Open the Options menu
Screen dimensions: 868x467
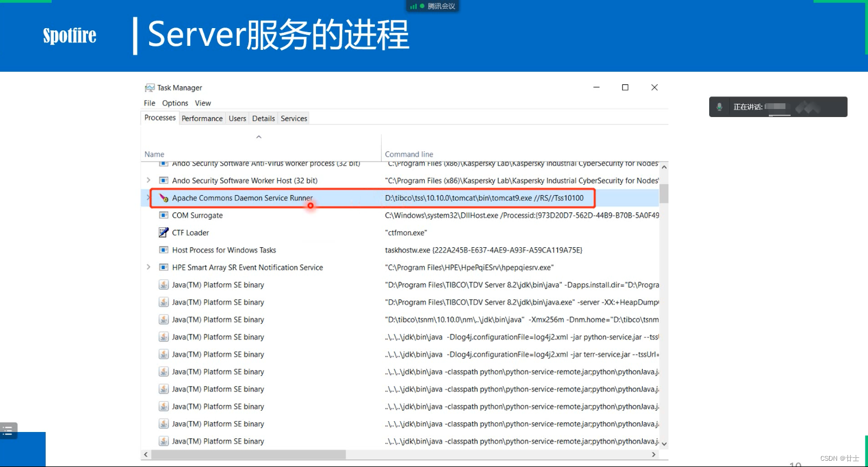[x=175, y=103]
